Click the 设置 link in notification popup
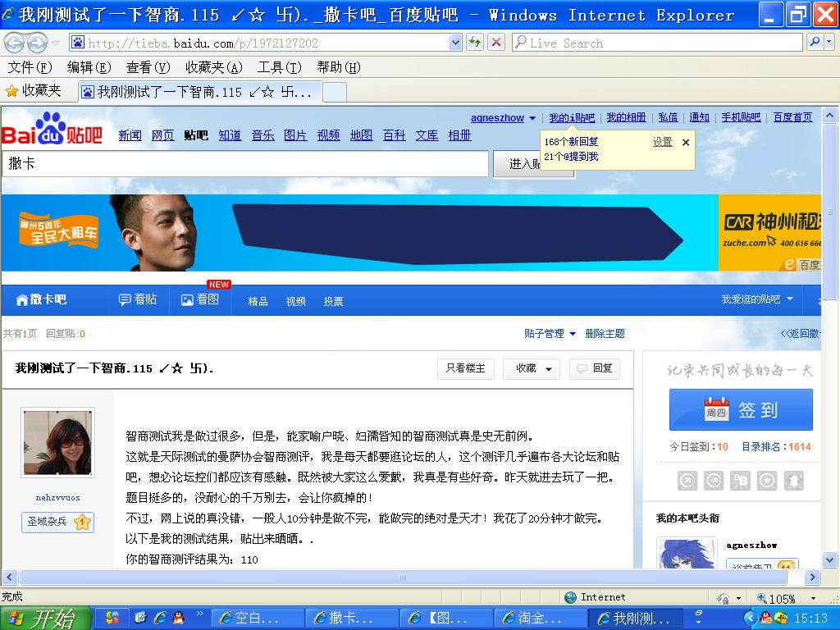Image resolution: width=840 pixels, height=630 pixels. tap(662, 142)
